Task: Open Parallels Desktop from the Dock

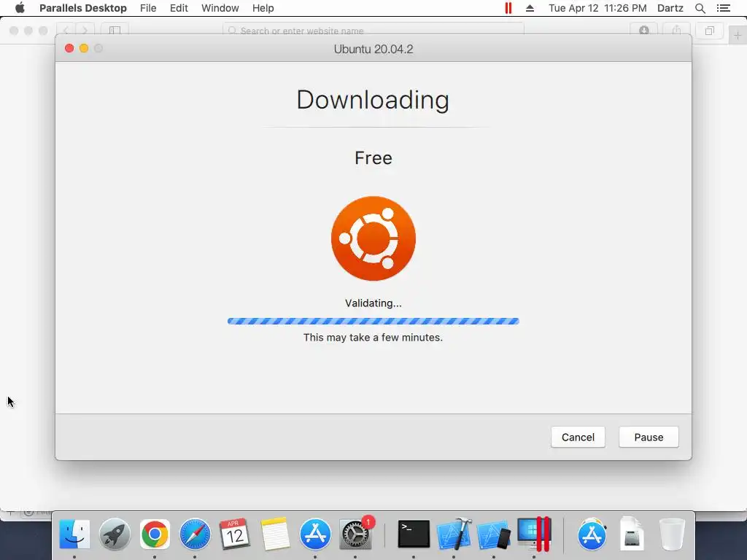Action: 534,534
